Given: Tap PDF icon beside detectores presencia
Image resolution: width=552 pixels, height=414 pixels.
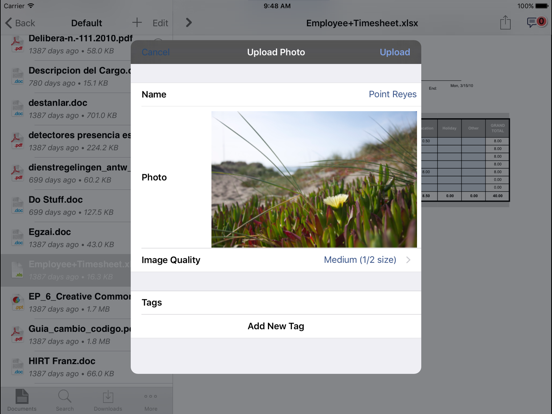Looking at the screenshot, I should pyautogui.click(x=17, y=141).
